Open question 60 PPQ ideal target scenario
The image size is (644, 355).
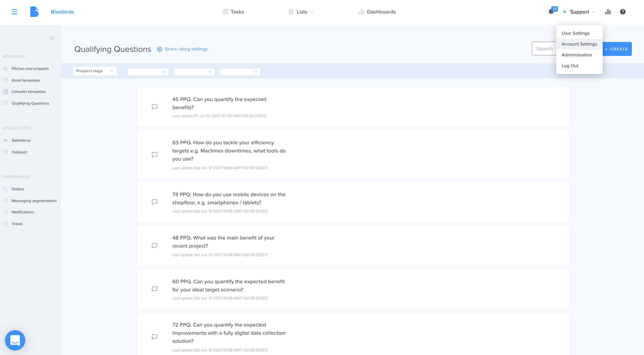[x=353, y=289]
